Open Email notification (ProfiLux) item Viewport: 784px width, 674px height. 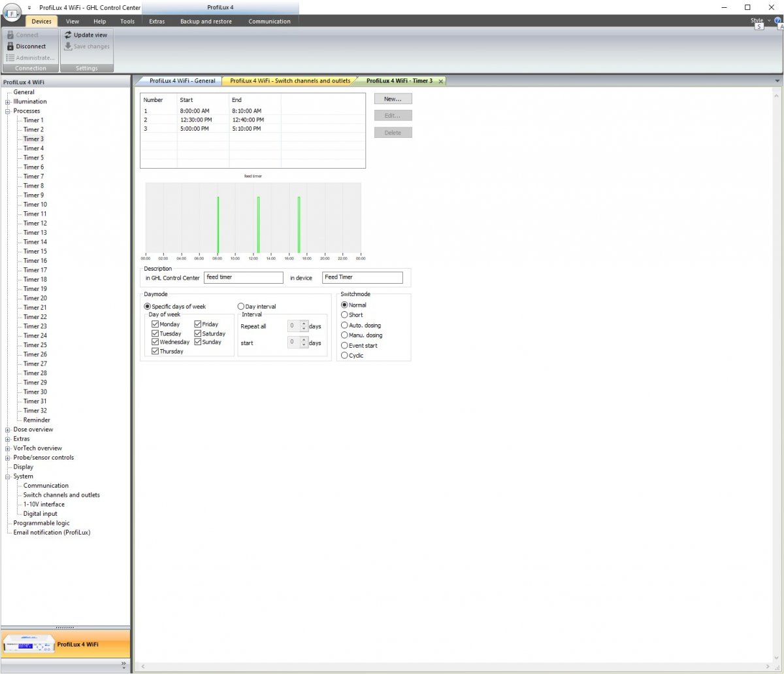tap(52, 533)
